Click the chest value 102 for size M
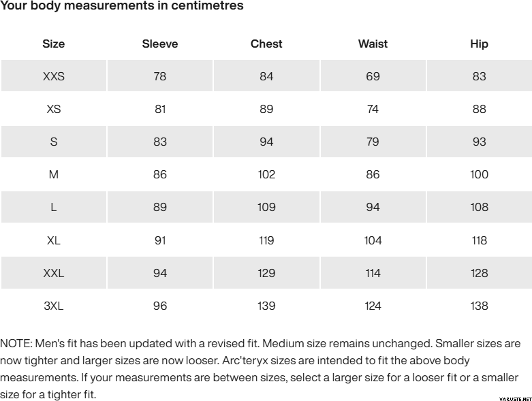This screenshot has height=401, width=532. click(x=266, y=174)
